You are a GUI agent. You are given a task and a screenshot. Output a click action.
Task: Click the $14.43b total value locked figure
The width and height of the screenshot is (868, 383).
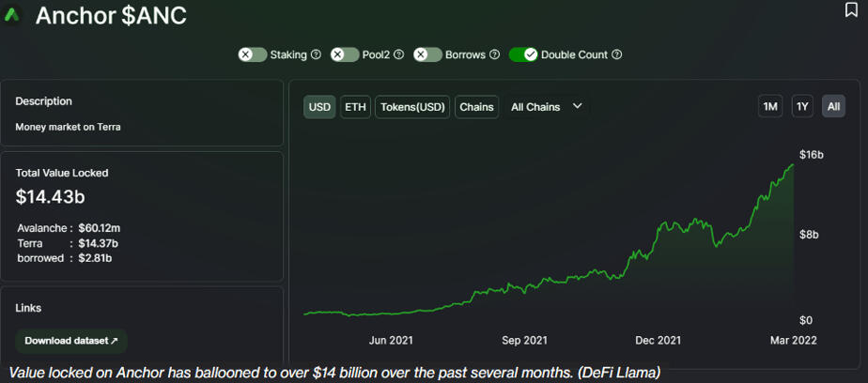(51, 197)
